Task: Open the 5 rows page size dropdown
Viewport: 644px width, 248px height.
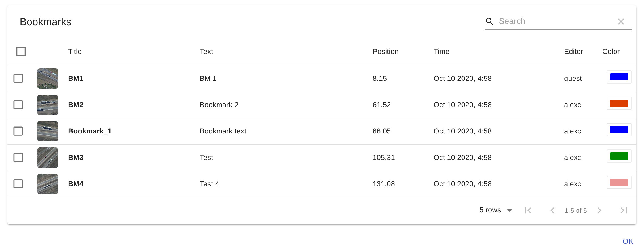Action: [496, 210]
